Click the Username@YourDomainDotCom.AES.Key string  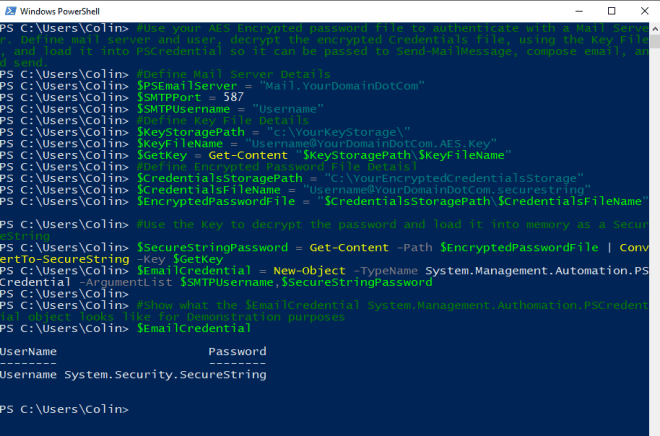click(371, 144)
